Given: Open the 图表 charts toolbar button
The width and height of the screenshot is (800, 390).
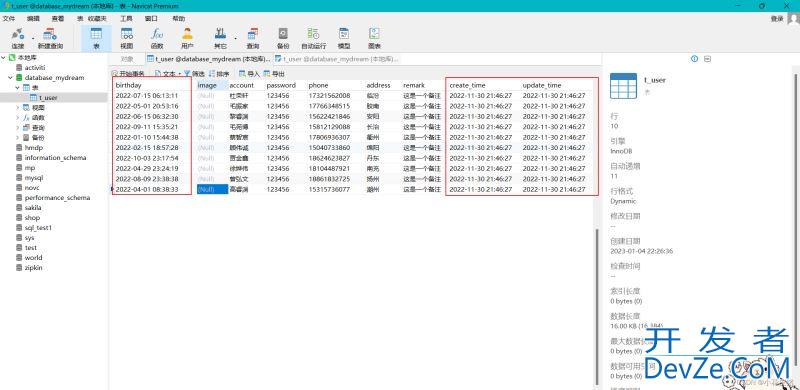Looking at the screenshot, I should pos(374,38).
